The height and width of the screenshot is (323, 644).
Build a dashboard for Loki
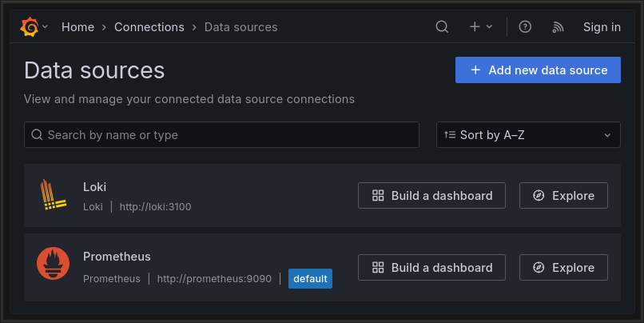[431, 196]
